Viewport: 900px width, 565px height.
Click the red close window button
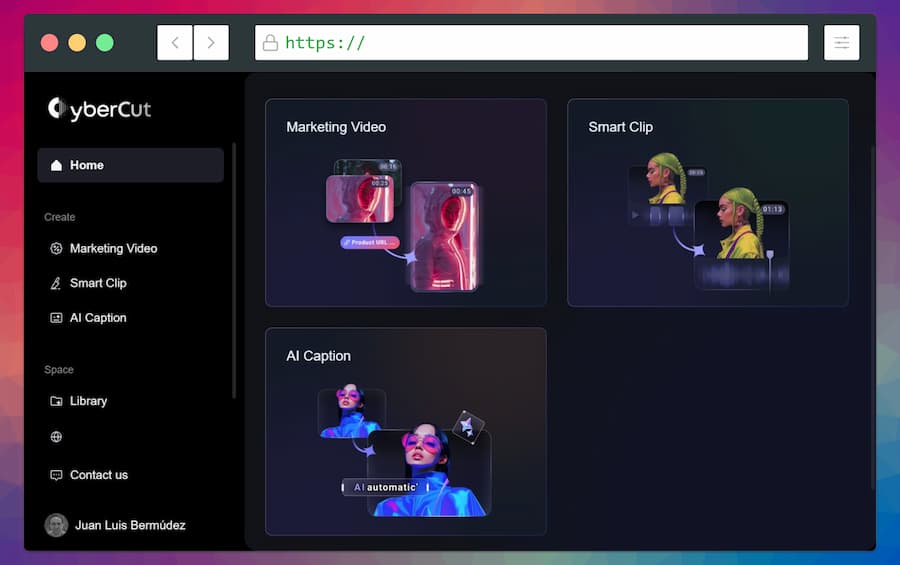tap(49, 42)
